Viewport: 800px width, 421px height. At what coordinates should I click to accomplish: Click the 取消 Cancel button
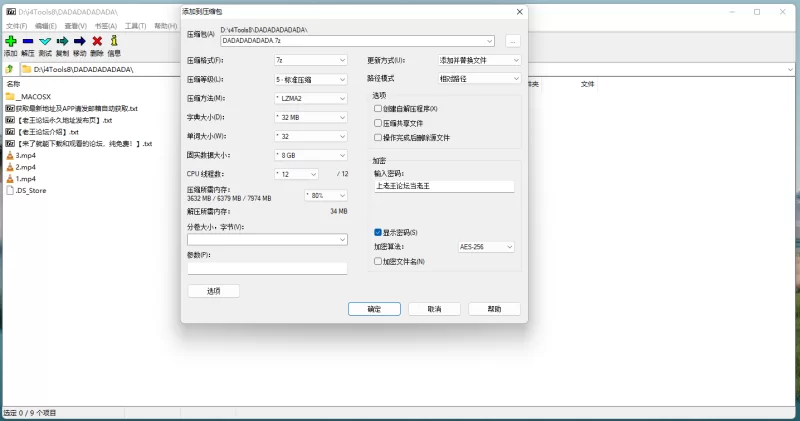tap(435, 309)
